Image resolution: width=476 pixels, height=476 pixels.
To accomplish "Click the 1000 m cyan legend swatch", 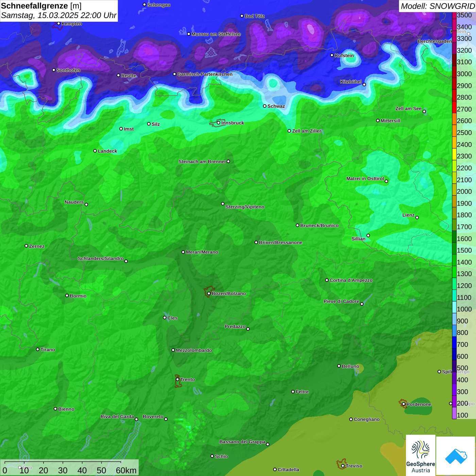I will [454, 307].
